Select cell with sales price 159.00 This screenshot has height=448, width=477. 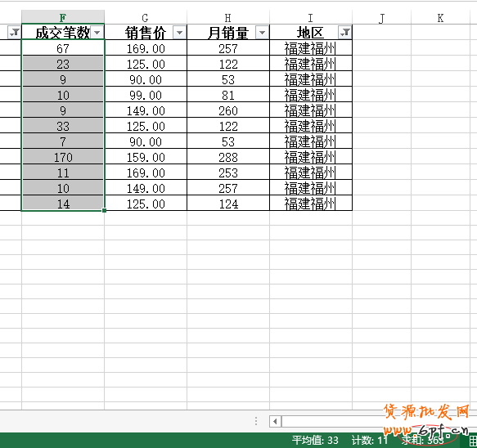point(146,157)
